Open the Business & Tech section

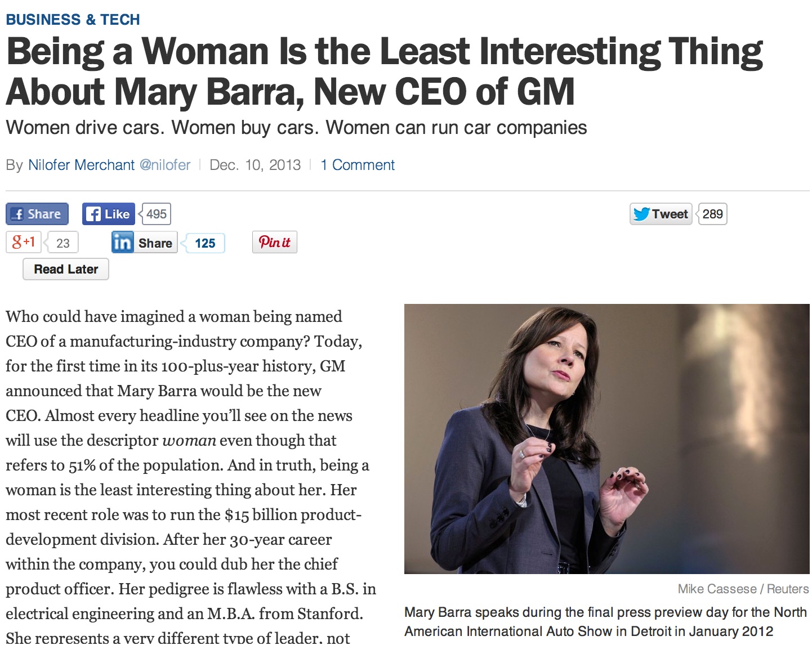click(73, 20)
